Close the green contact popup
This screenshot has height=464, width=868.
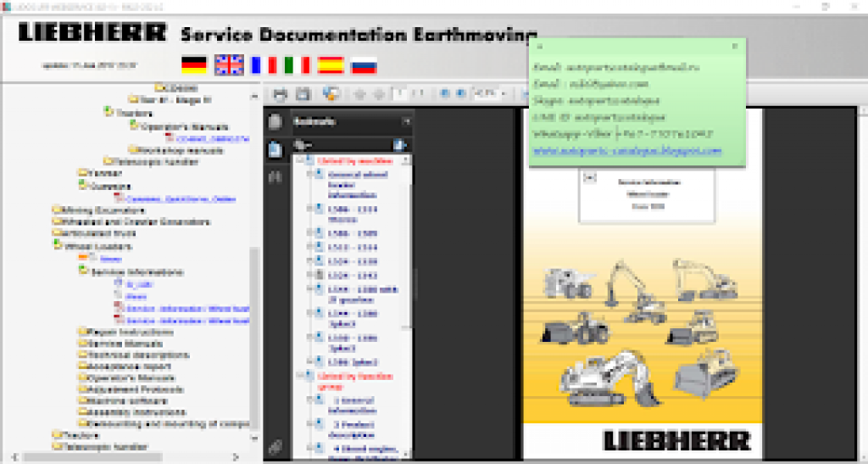[x=735, y=47]
